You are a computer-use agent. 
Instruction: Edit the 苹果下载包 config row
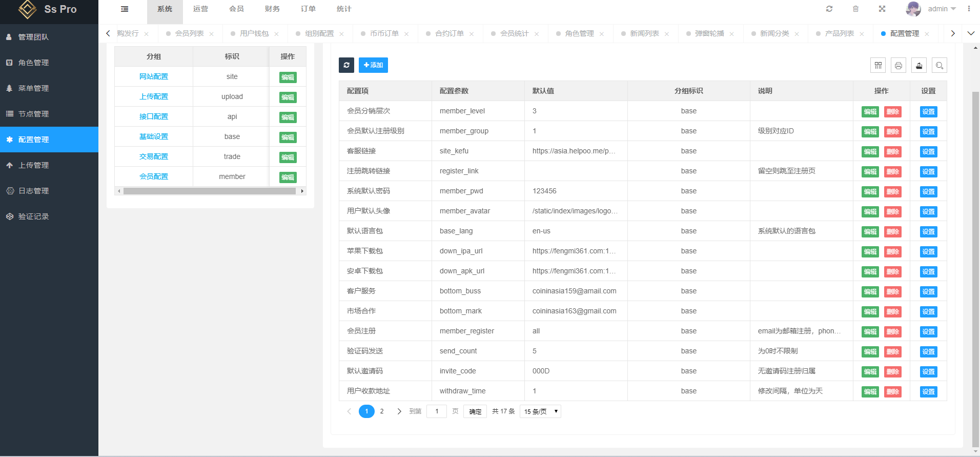[x=870, y=251]
